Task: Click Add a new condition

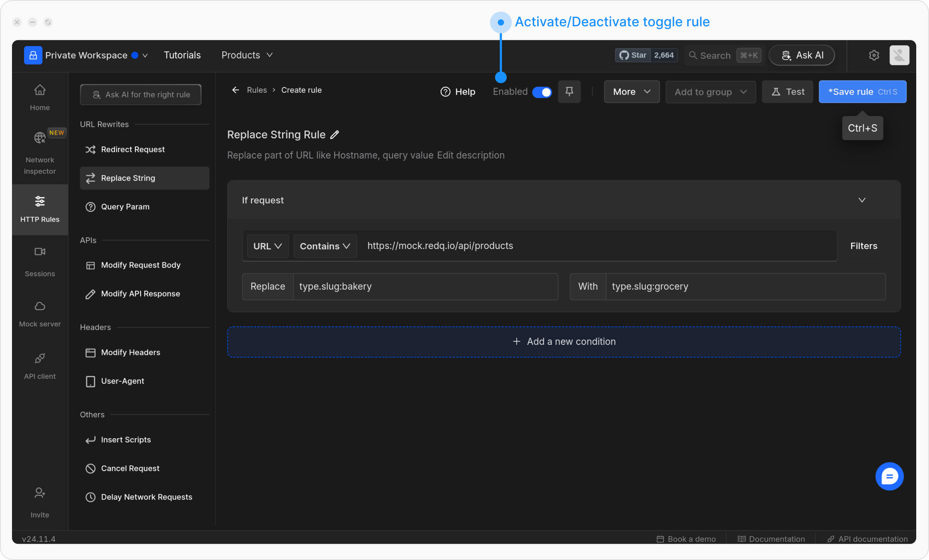Action: coord(564,342)
